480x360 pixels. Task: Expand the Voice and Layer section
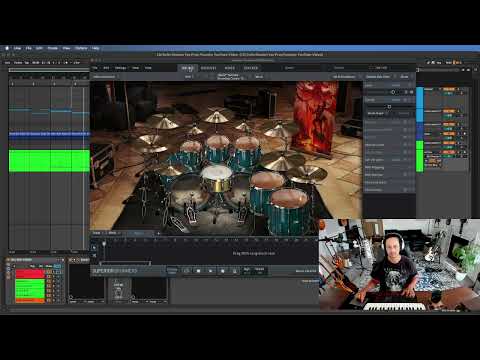(375, 145)
